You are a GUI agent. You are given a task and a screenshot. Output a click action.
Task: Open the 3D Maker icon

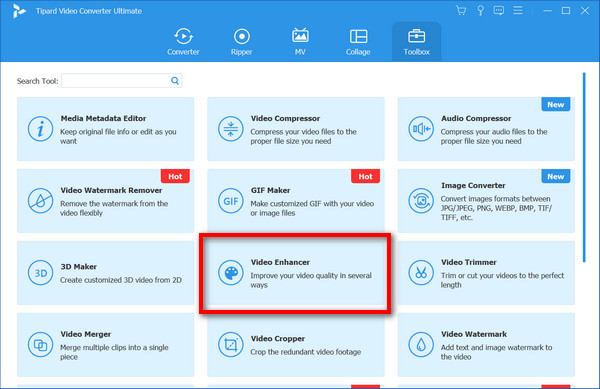click(40, 273)
